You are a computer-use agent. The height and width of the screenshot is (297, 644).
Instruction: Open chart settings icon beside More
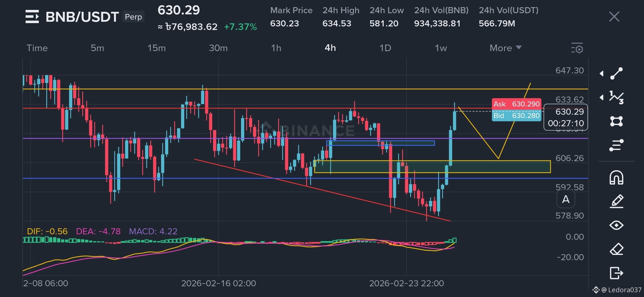pos(577,48)
